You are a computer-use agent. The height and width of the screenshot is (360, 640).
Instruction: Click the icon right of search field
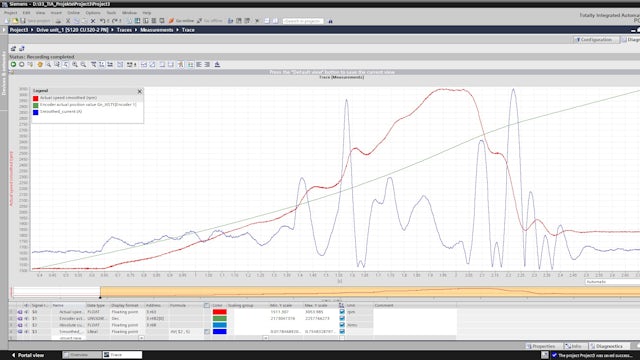coord(330,21)
